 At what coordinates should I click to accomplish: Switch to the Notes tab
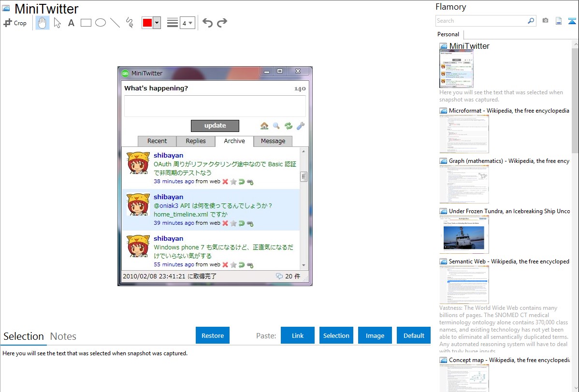click(63, 336)
